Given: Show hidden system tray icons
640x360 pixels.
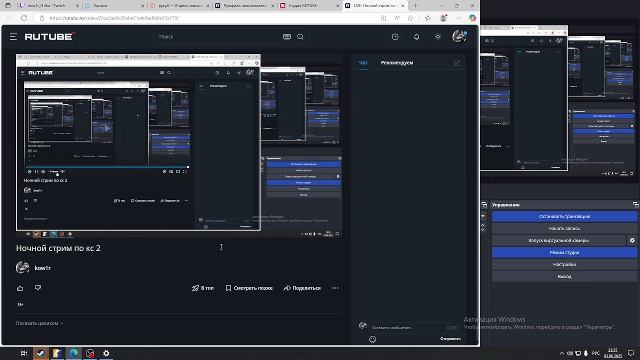Looking at the screenshot, I should point(562,353).
